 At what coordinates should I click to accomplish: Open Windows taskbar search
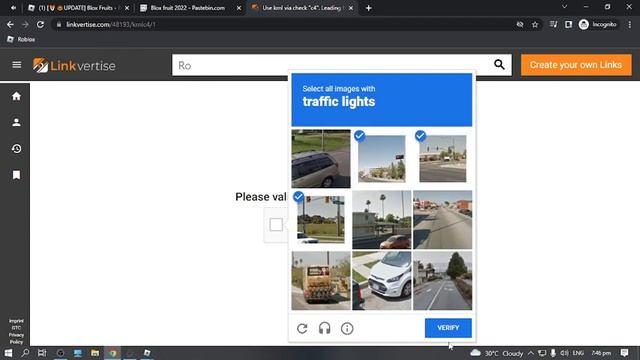click(25, 353)
